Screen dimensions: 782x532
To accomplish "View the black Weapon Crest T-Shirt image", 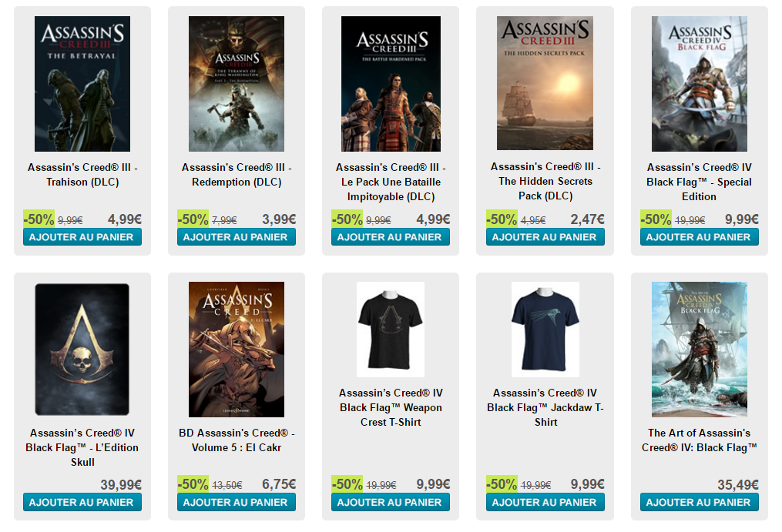I will pyautogui.click(x=391, y=330).
